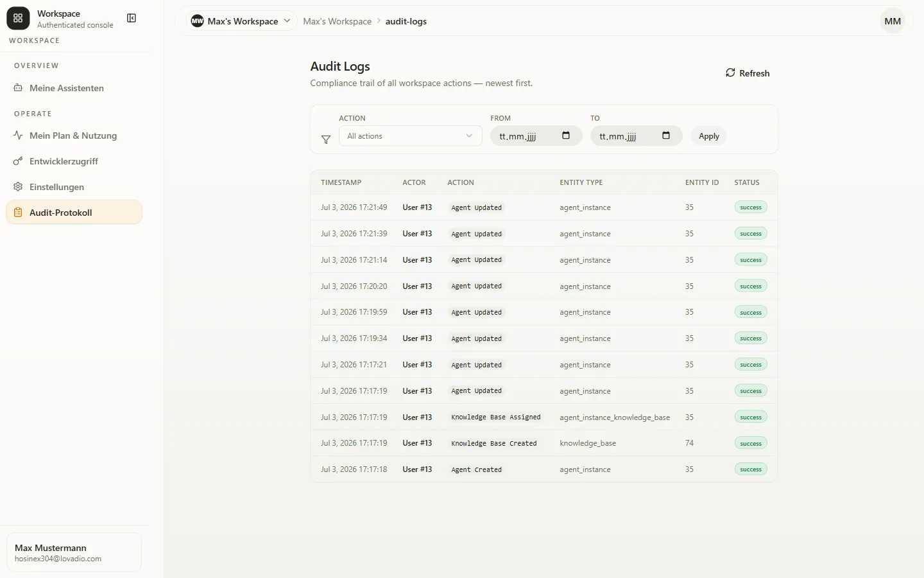Select the Jul 3, 2026 17:19:34 timestamp
Viewport: 924px width, 578px height.
tap(354, 338)
